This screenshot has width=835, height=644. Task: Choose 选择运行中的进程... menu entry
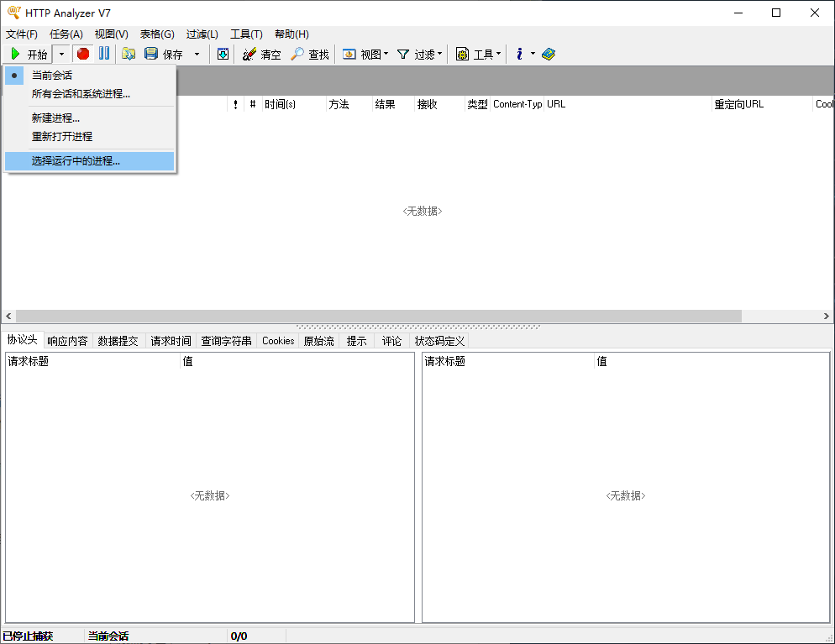click(89, 160)
